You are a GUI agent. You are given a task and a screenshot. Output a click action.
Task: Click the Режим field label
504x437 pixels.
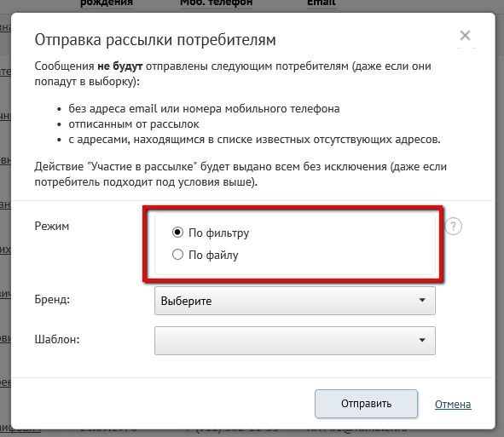coord(52,227)
